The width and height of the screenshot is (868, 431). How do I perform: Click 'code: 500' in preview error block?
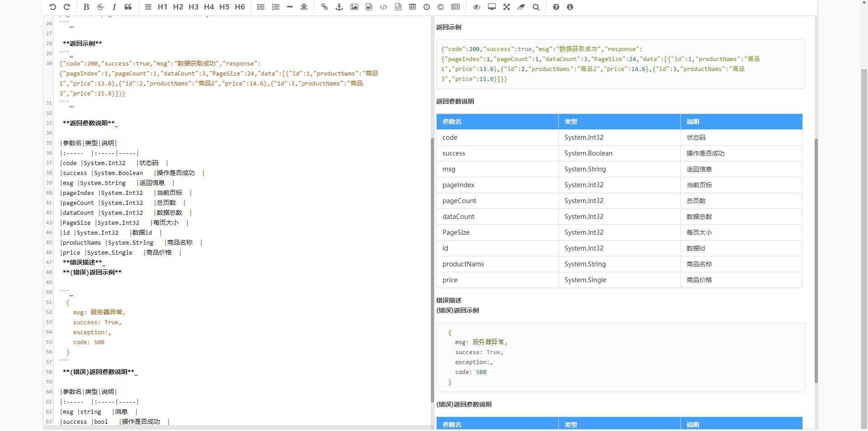pyautogui.click(x=471, y=372)
